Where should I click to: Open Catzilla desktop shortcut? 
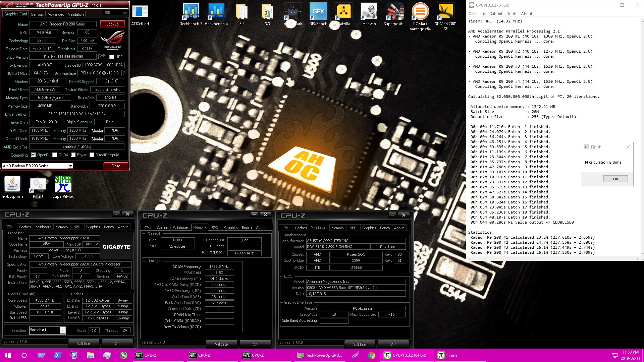(343, 15)
